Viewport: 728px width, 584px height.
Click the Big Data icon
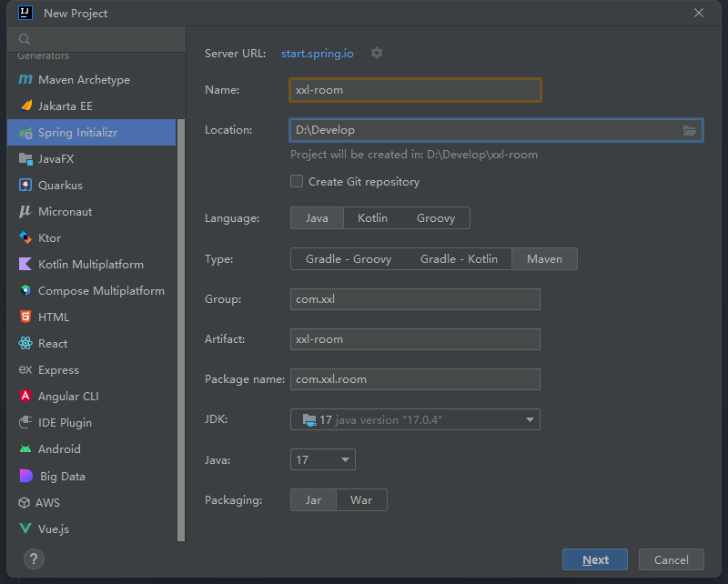click(x=26, y=476)
